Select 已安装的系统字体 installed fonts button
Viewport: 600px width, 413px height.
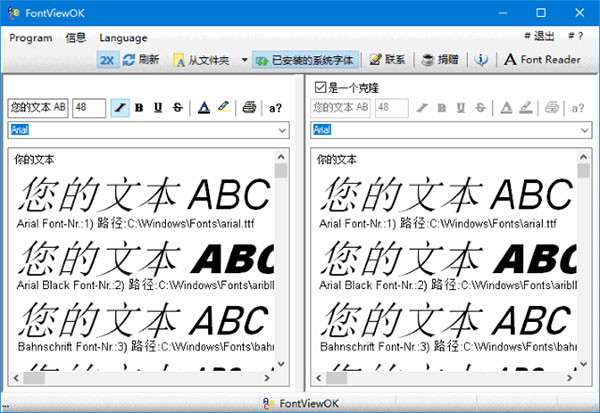click(305, 60)
